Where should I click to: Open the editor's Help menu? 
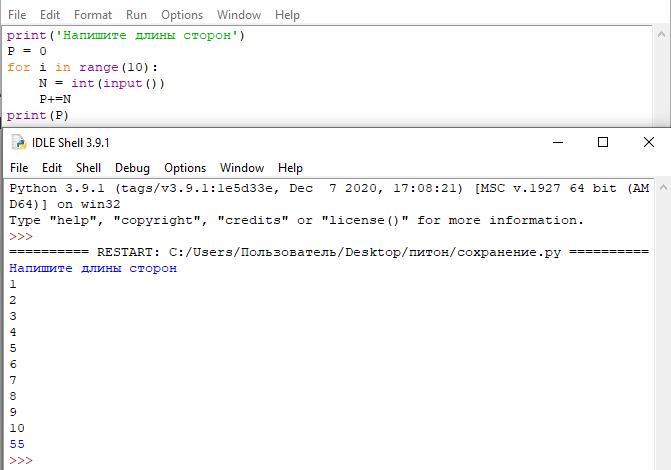pos(287,15)
